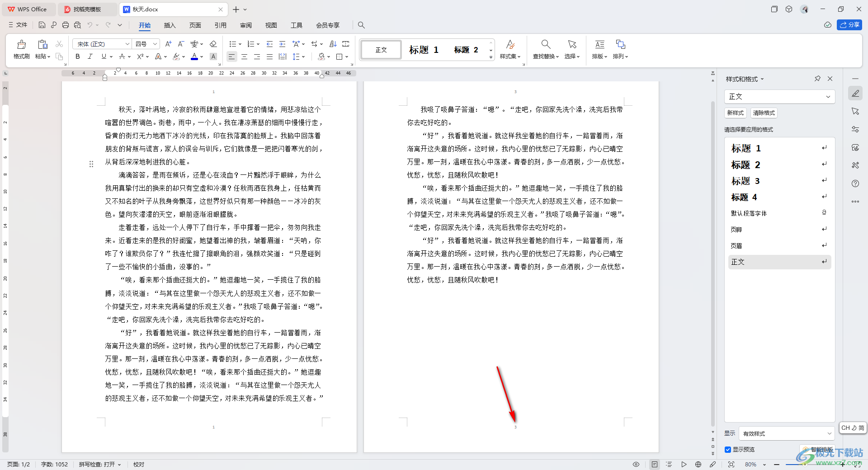Switch to the 审阅 ribbon tab

tap(245, 25)
